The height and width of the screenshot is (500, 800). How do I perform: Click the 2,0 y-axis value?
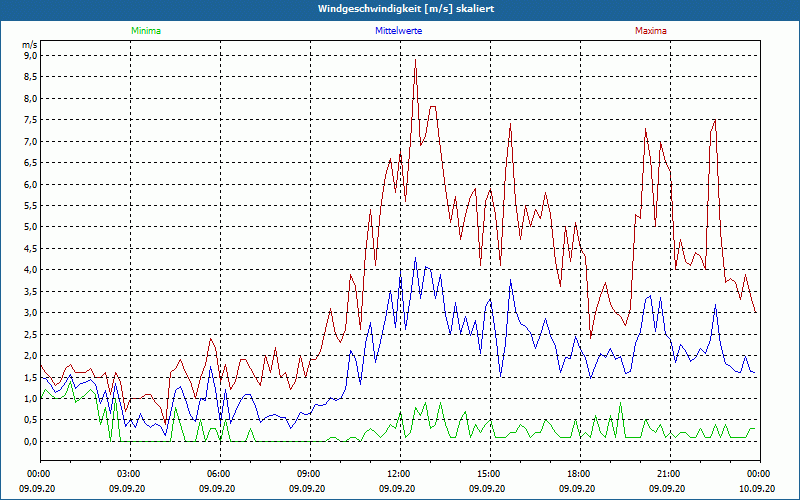[31, 355]
